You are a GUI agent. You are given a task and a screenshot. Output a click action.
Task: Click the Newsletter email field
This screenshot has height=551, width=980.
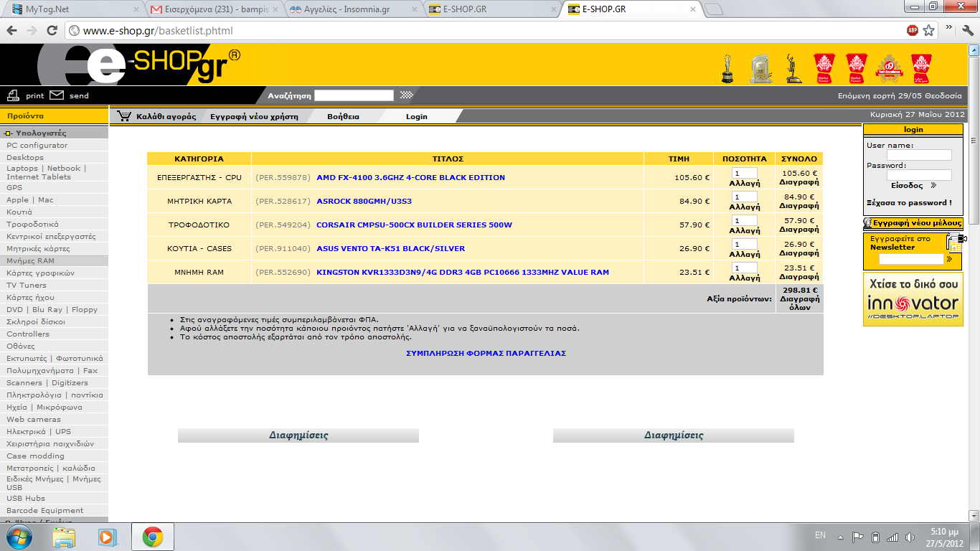(x=910, y=259)
